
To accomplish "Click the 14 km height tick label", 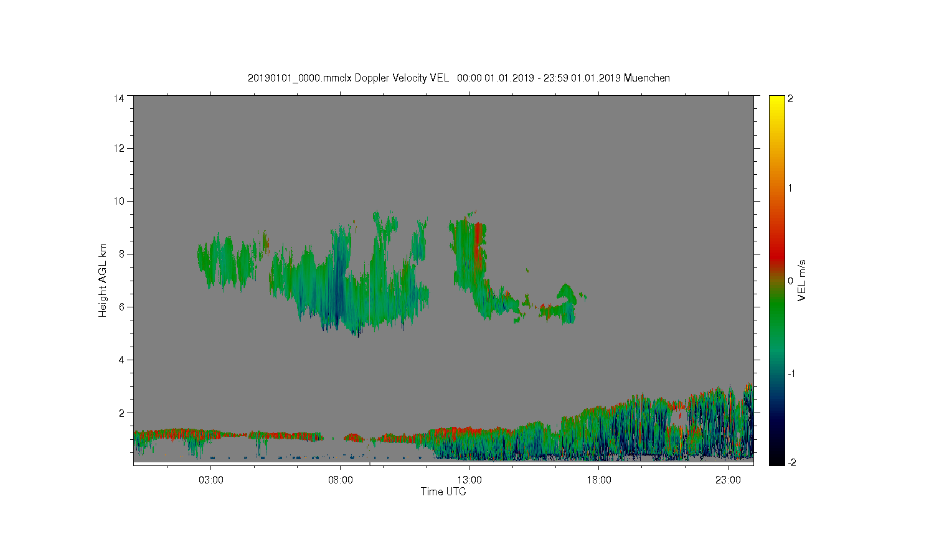I will click(119, 98).
